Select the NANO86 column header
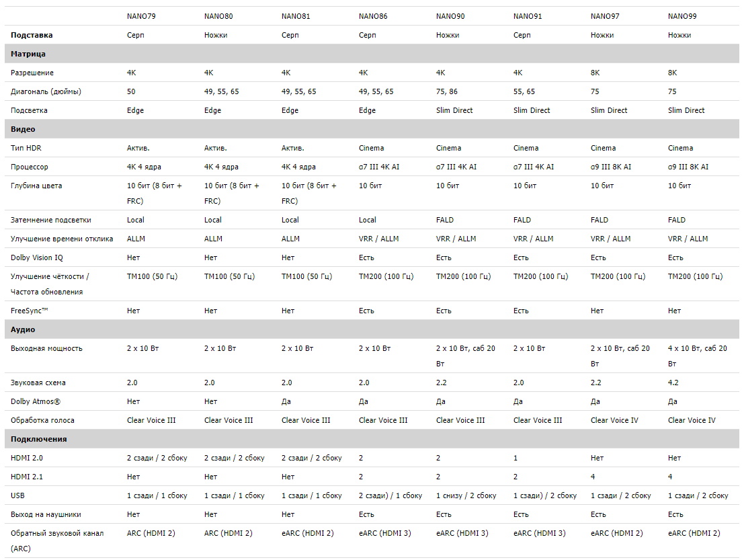The height and width of the screenshot is (560, 742). coord(373,16)
